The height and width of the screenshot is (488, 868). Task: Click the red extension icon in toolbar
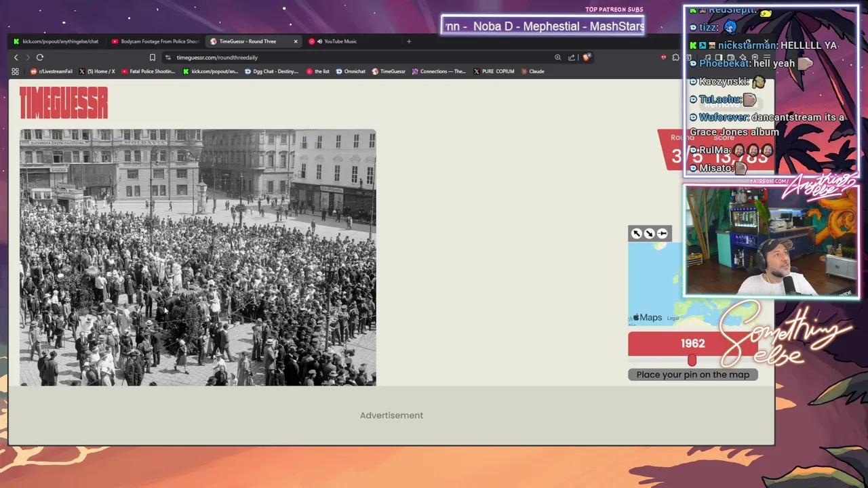click(663, 58)
